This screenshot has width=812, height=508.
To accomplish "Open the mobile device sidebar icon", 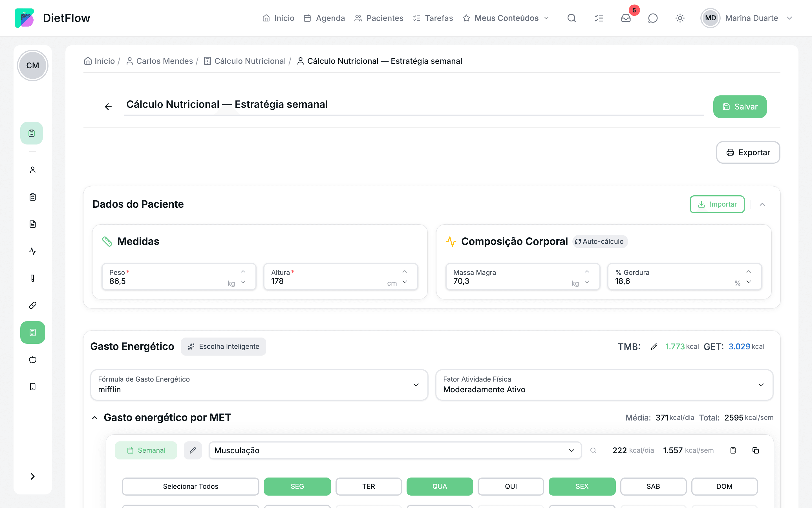I will point(32,387).
